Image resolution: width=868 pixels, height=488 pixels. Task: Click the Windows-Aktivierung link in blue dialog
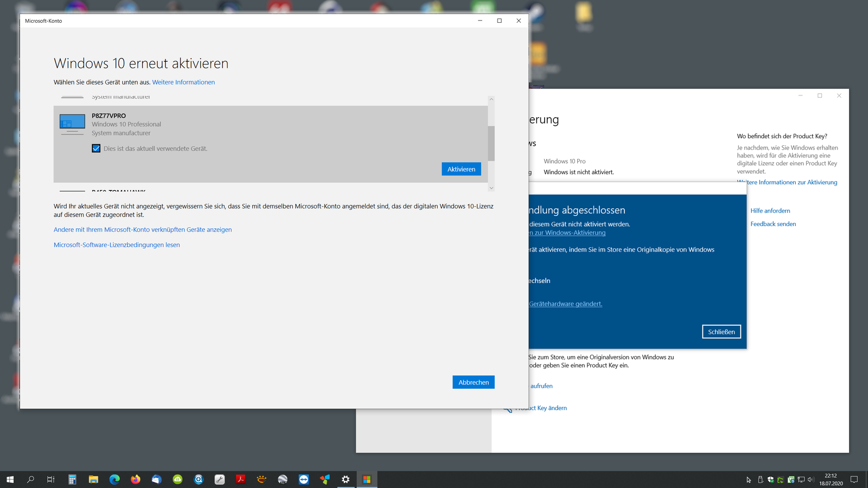[567, 233]
